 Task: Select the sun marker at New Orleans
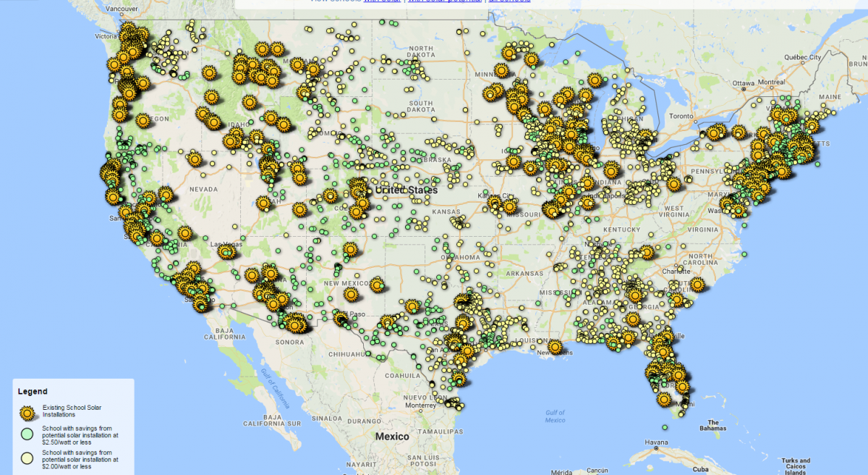coord(555,346)
